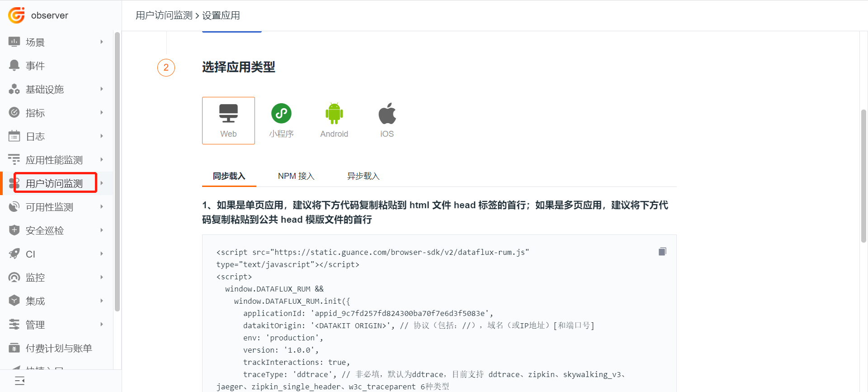Expand the 集成 submenu arrow
Viewport: 868px width, 392px height.
tap(102, 301)
